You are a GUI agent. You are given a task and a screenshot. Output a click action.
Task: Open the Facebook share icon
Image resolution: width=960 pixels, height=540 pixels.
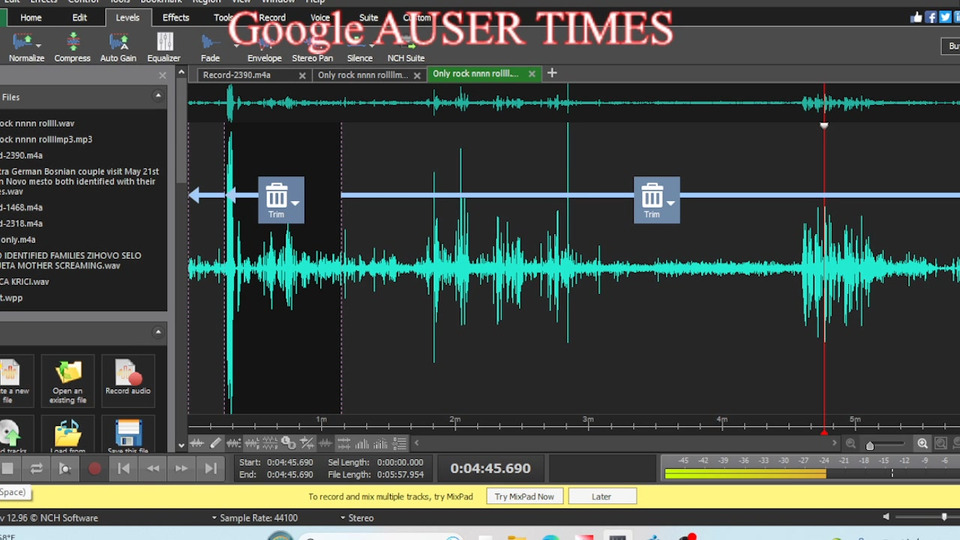click(x=931, y=17)
